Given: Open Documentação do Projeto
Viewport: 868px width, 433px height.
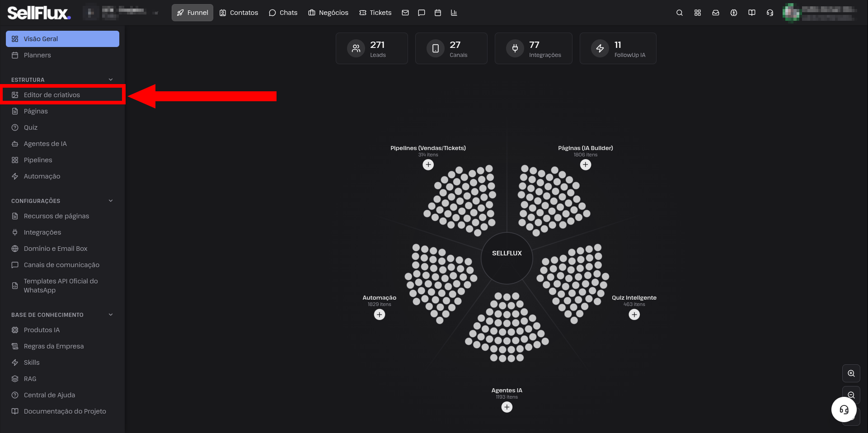Looking at the screenshot, I should [x=62, y=411].
